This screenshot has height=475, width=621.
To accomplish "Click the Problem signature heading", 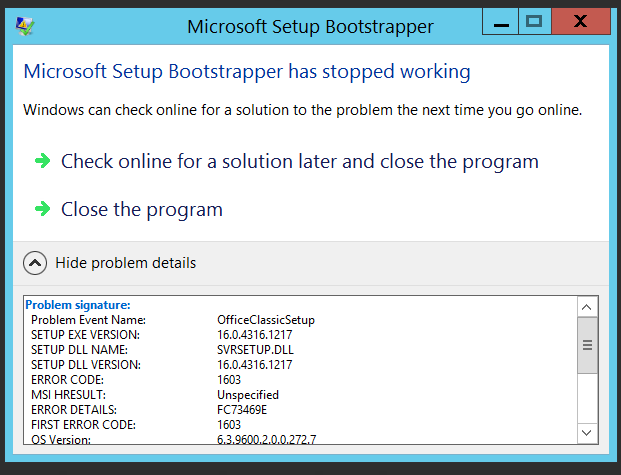I will (78, 305).
